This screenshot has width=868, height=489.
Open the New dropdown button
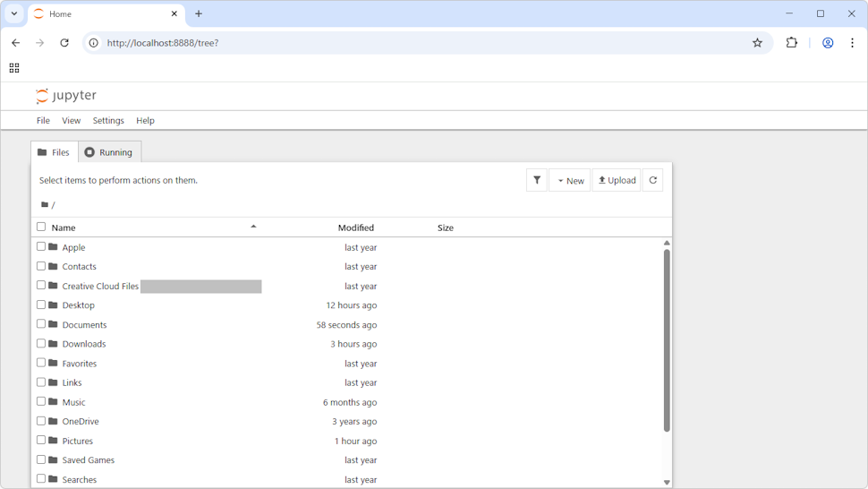point(570,180)
